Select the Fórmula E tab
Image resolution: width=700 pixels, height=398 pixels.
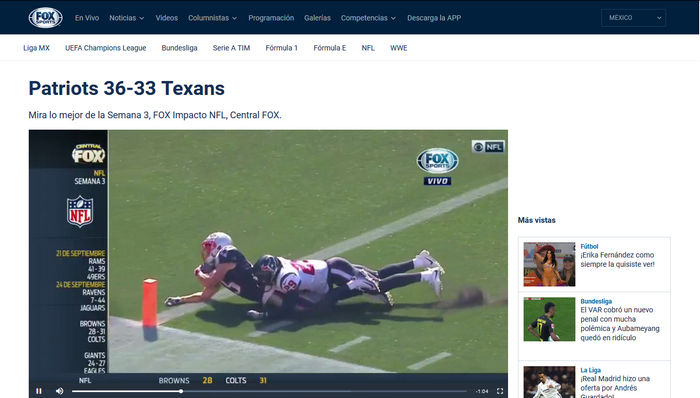coord(330,48)
